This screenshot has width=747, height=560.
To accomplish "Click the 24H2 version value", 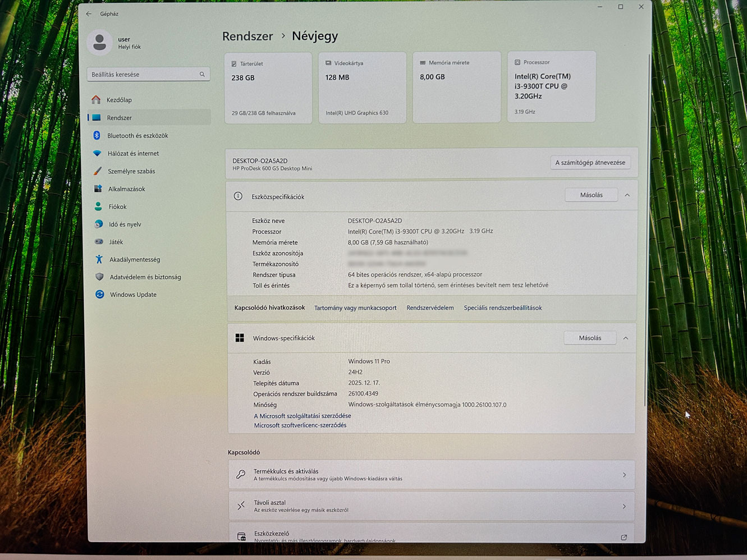I will (355, 372).
